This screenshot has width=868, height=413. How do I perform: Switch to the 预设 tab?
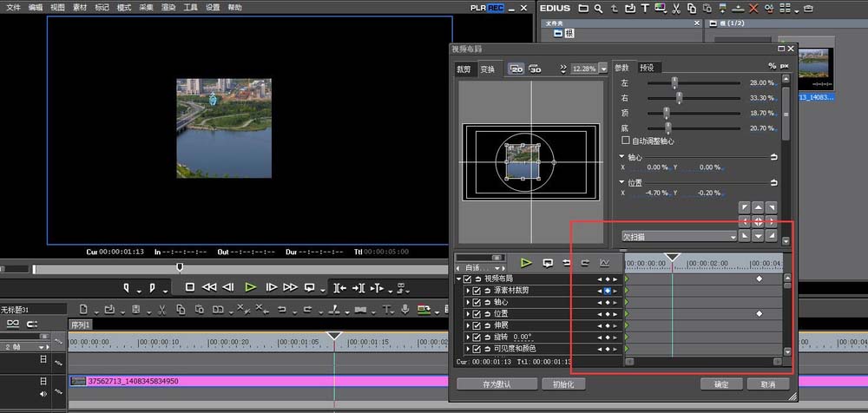point(647,68)
